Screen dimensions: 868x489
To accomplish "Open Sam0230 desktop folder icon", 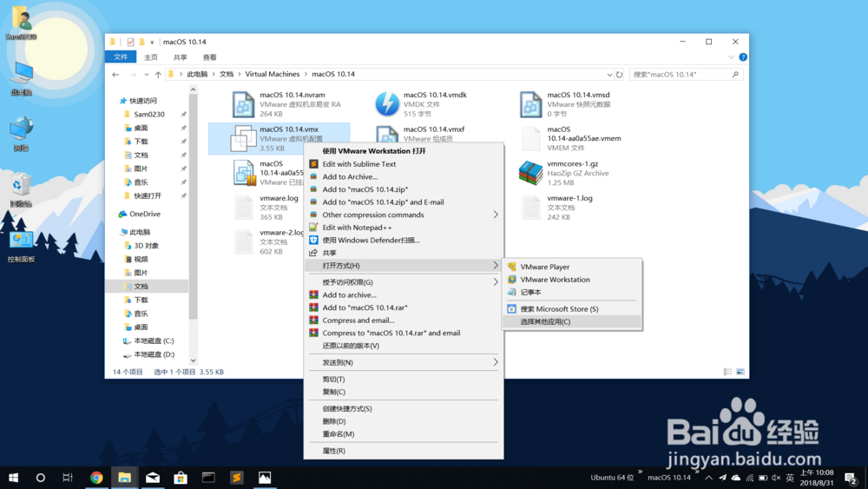I will (x=21, y=23).
